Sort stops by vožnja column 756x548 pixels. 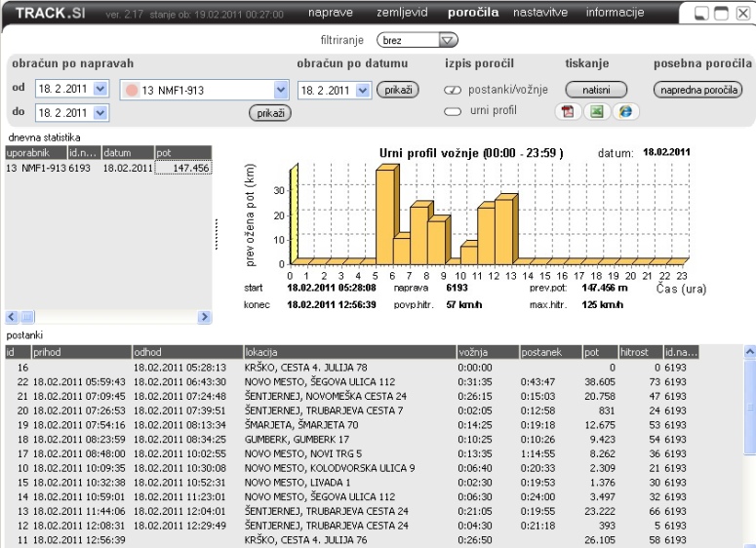(x=488, y=352)
